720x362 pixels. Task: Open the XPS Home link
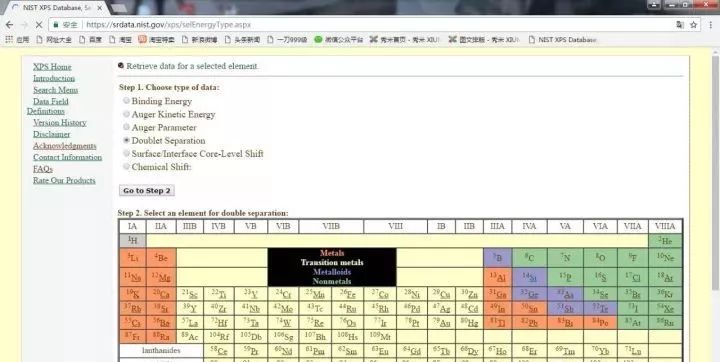point(52,67)
